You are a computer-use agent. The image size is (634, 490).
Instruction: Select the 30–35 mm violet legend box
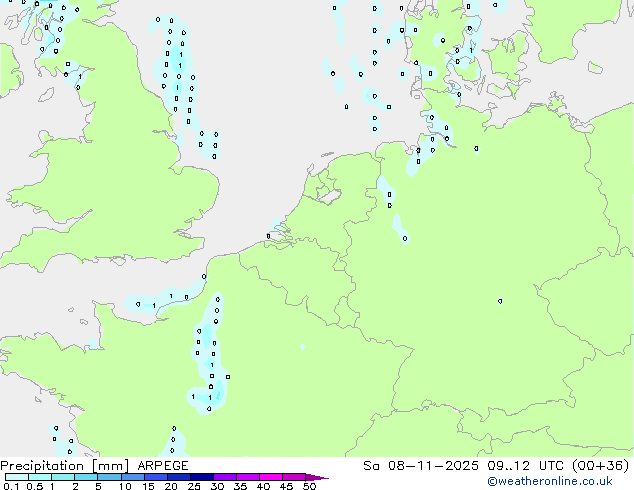tap(225, 477)
